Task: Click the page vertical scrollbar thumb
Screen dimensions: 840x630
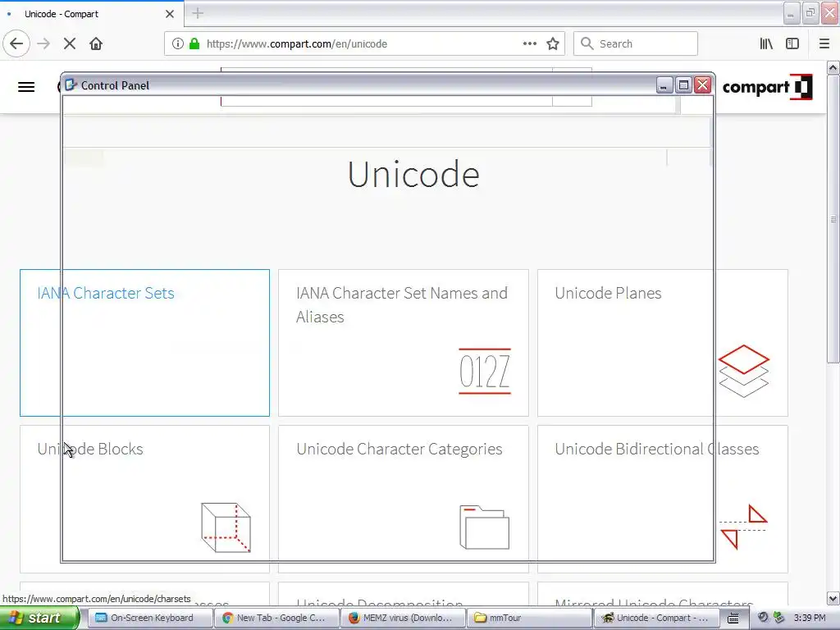Action: point(833,220)
